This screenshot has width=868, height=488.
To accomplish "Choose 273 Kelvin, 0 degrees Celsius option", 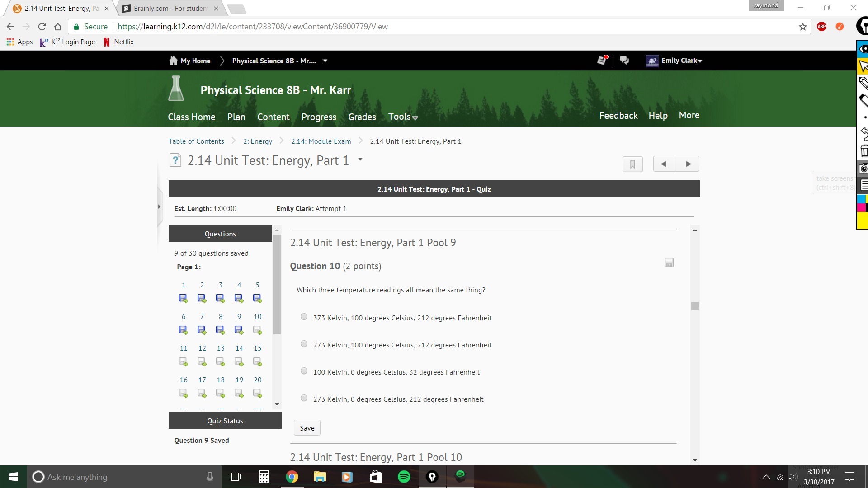I will click(x=304, y=399).
